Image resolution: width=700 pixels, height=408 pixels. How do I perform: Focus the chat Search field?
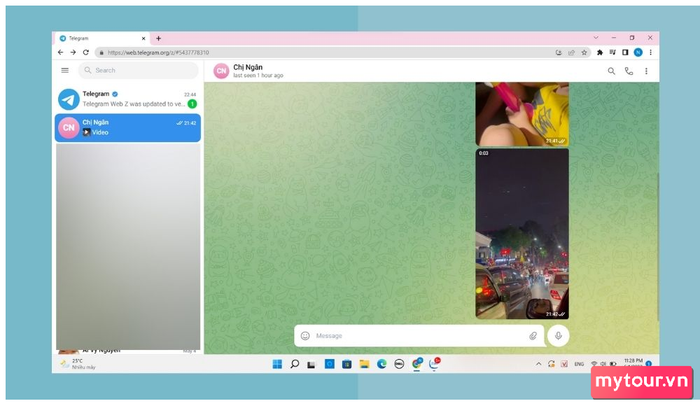coord(138,71)
